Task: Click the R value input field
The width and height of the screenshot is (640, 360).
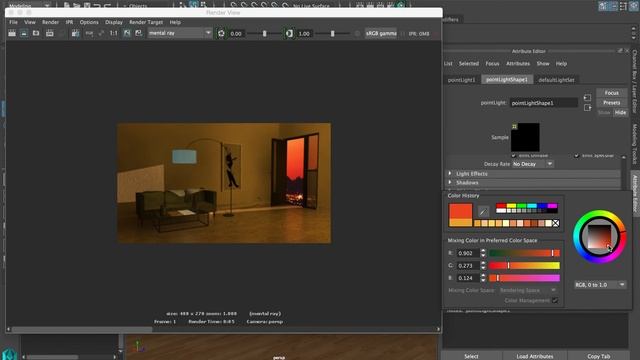Action: [468, 253]
